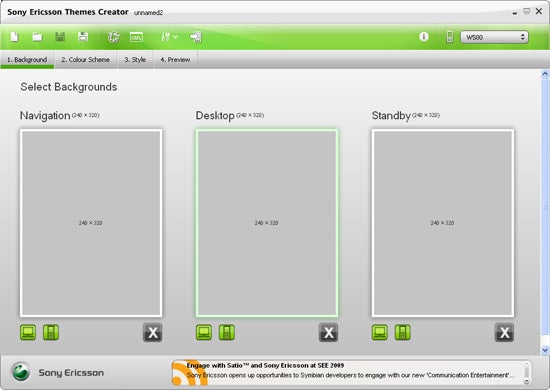Screen dimensions: 550x390
Task: Go to 4. Preview tab
Action: [x=175, y=60]
